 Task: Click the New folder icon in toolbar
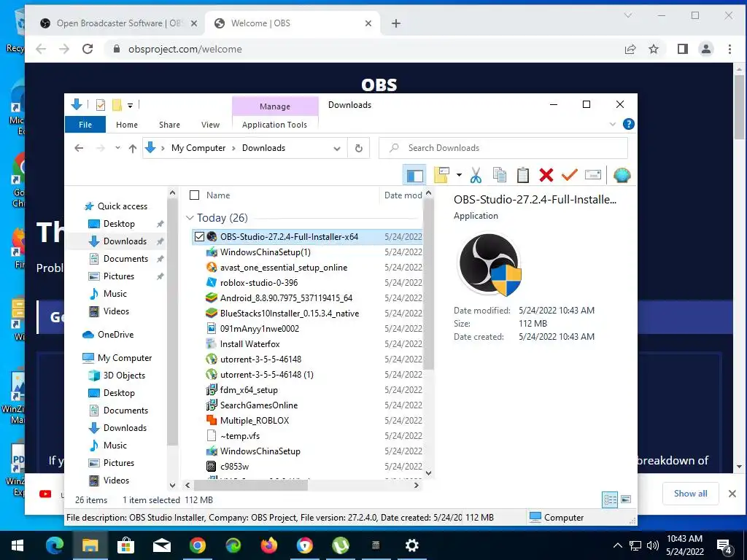pos(441,175)
